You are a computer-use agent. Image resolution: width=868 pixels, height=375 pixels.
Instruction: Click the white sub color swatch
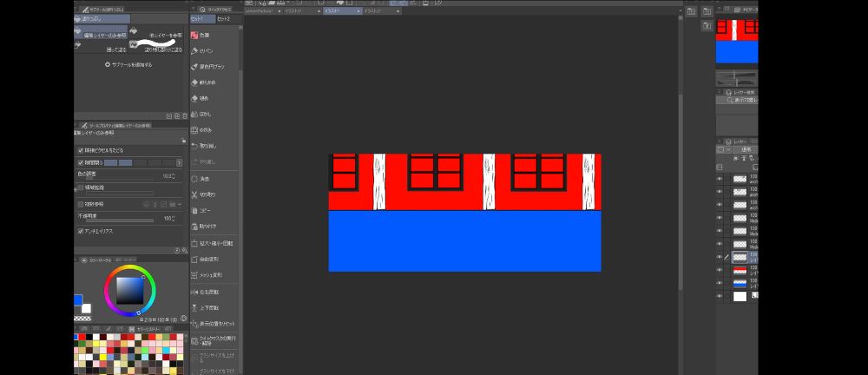[86, 308]
